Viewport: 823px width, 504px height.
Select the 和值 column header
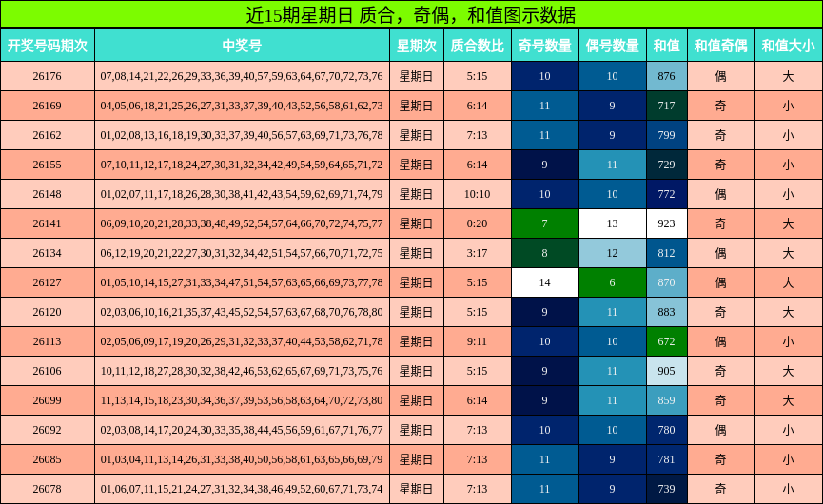click(x=667, y=46)
